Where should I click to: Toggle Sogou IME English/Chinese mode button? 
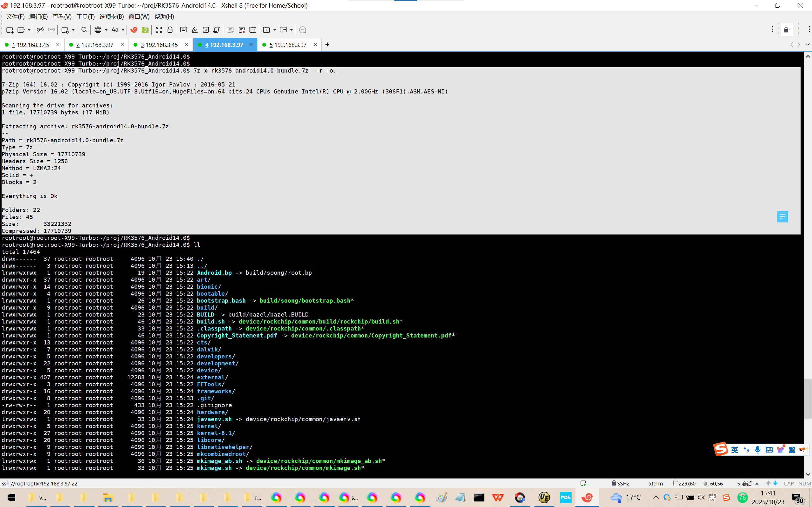pyautogui.click(x=735, y=450)
